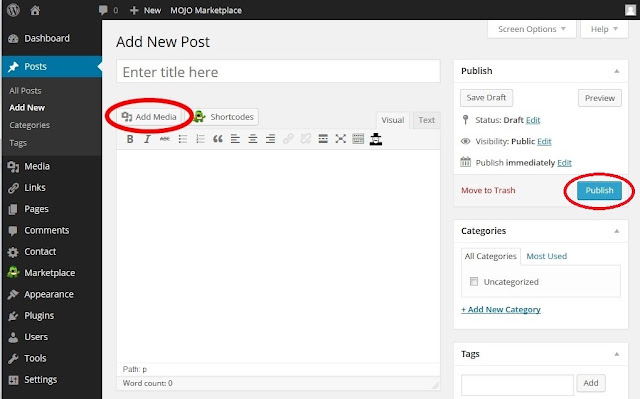Open the site home icon
640x399 pixels.
35,10
